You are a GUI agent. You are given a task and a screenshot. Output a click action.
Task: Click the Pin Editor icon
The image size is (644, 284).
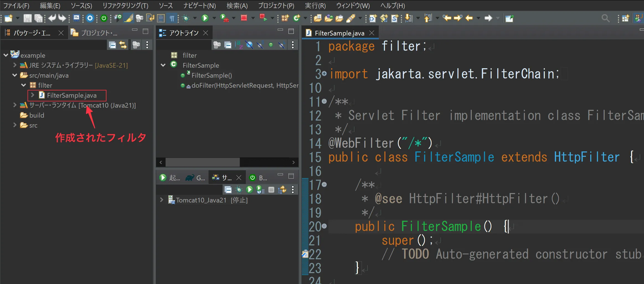(509, 18)
